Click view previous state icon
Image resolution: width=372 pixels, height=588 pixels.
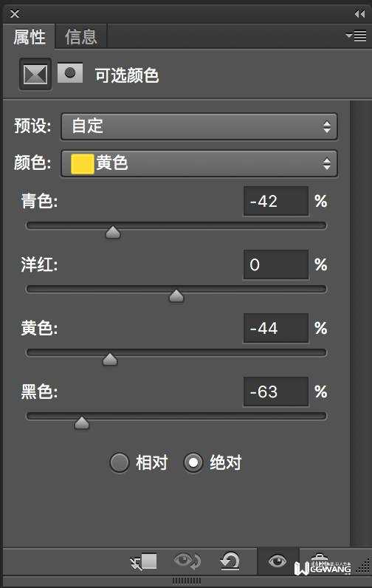(x=187, y=561)
